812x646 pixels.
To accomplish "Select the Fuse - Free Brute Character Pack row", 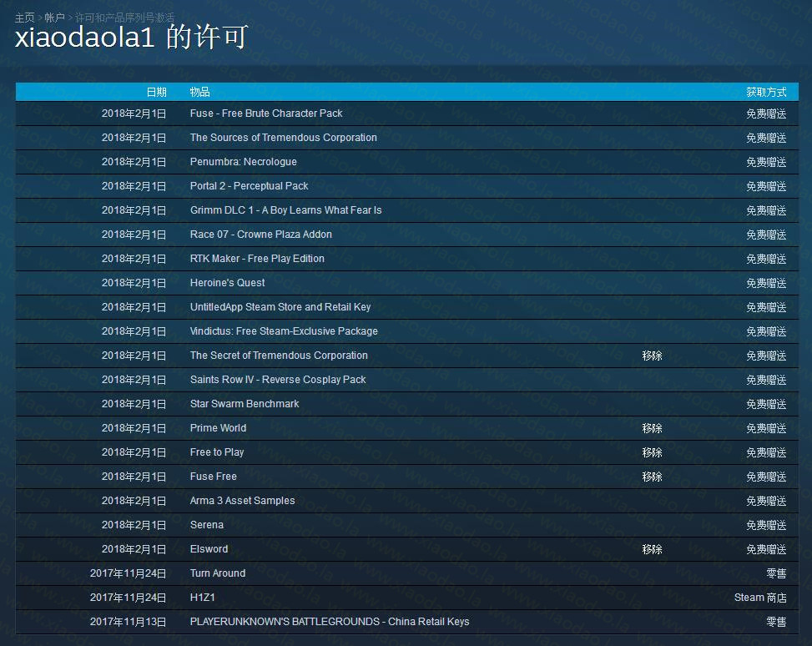I will tap(407, 114).
